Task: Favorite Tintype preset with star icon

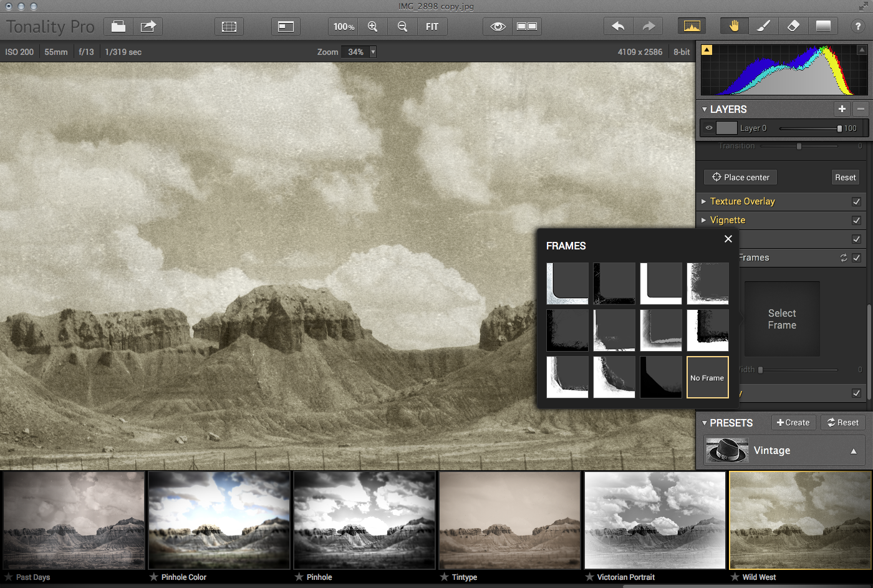Action: (444, 577)
